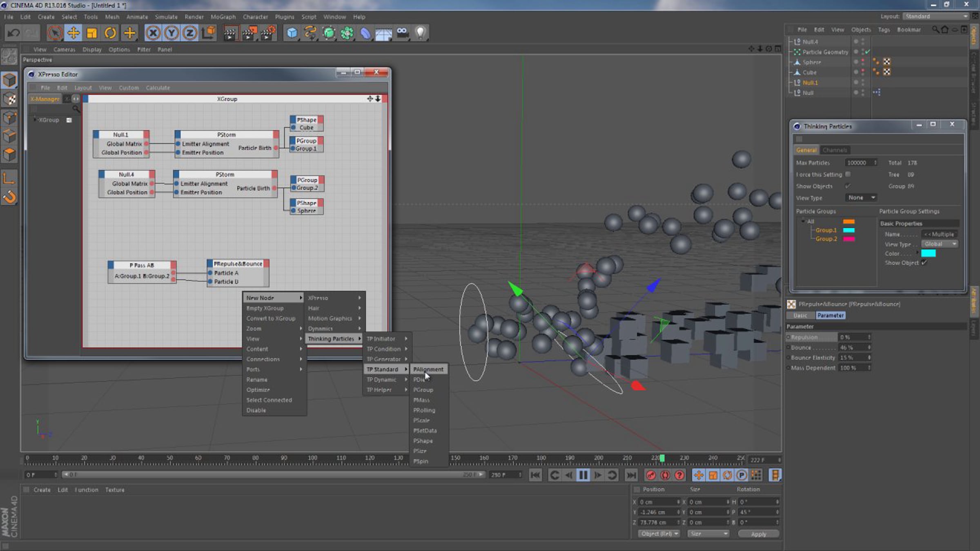The width and height of the screenshot is (980, 551).
Task: Select the Sphere object in Object Manager
Action: tap(811, 62)
